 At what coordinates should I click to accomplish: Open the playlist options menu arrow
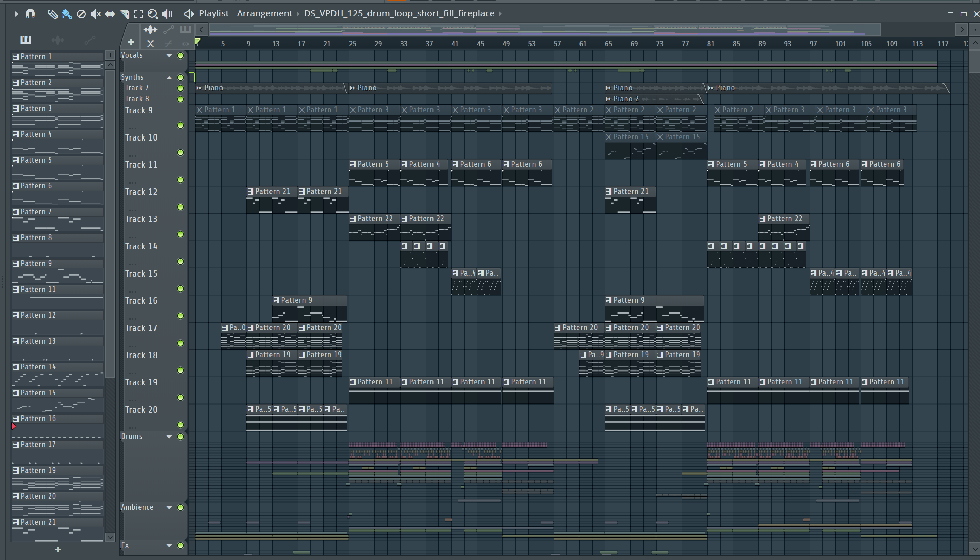tap(16, 14)
